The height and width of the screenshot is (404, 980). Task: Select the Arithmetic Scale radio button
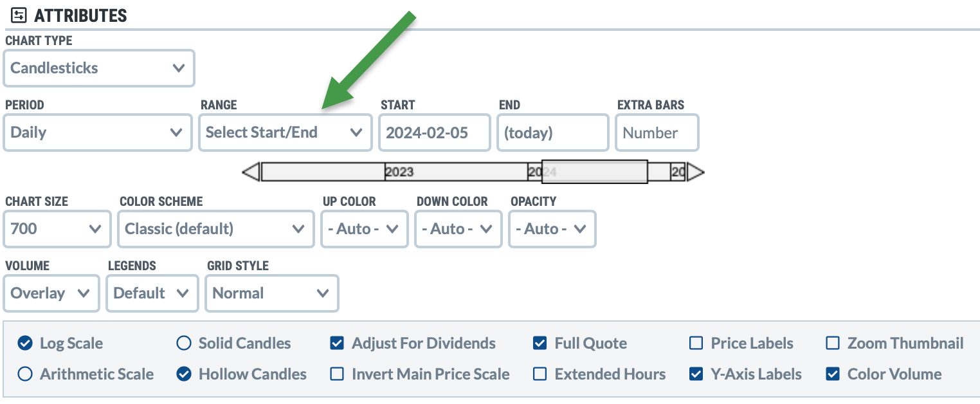click(25, 374)
